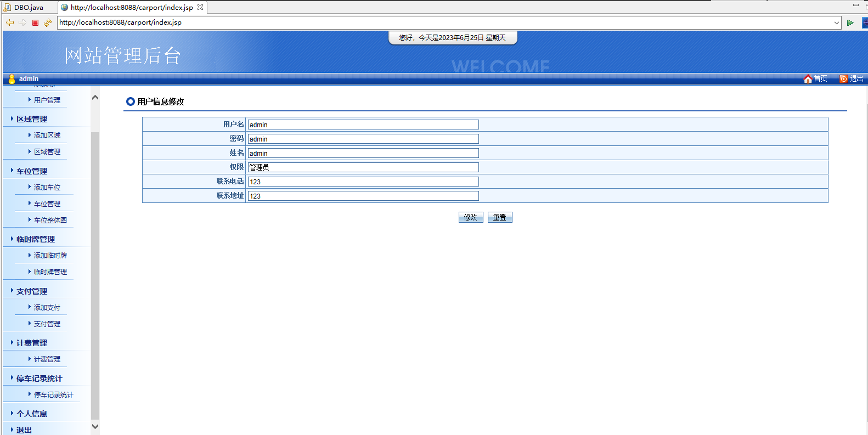Click the orange logout icon next to 退出
Screen dimensions: 868x435
click(843, 79)
